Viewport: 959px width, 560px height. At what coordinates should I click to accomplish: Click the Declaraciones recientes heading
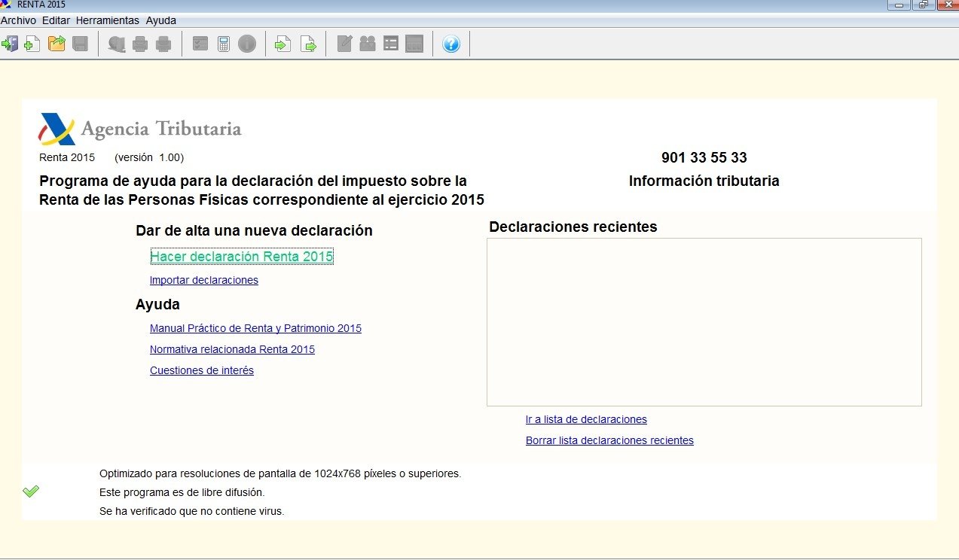pos(573,227)
